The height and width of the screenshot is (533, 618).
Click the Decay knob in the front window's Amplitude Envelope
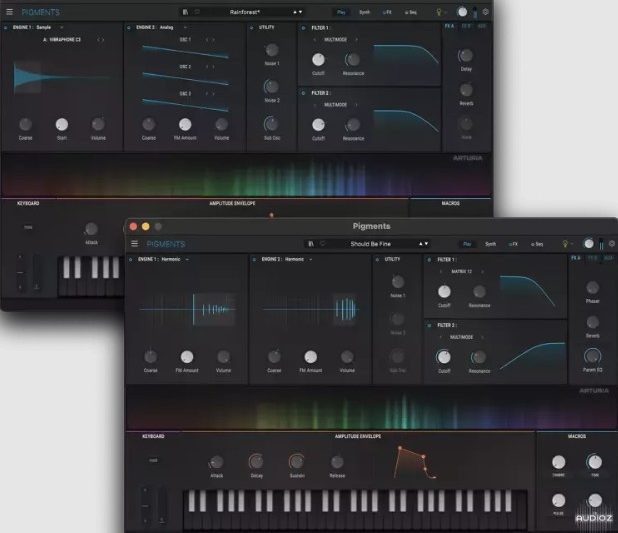[x=256, y=461]
